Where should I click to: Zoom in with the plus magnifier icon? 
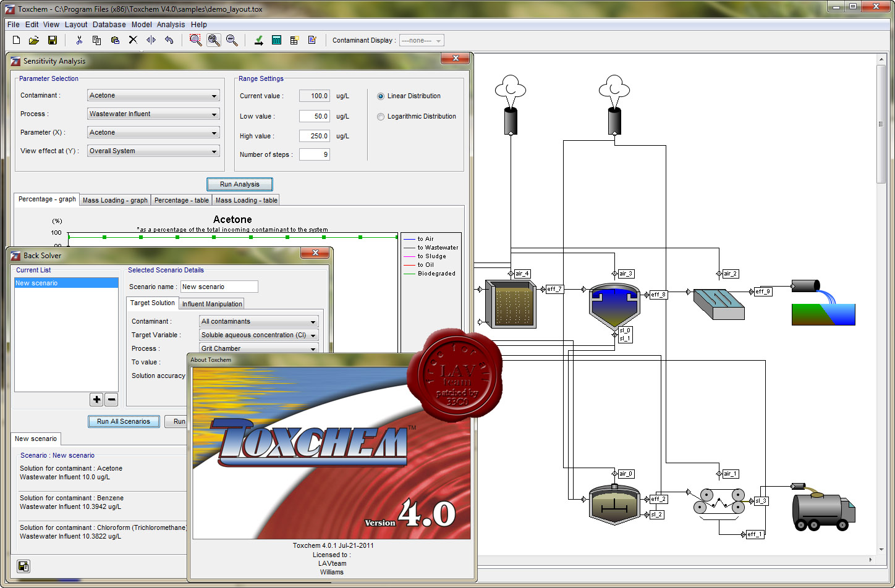coord(214,40)
